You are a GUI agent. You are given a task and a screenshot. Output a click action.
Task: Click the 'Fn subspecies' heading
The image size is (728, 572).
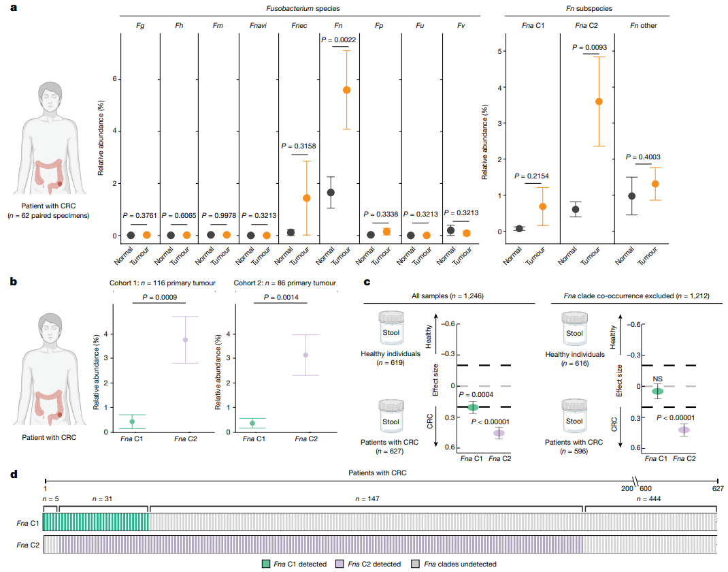tap(589, 8)
